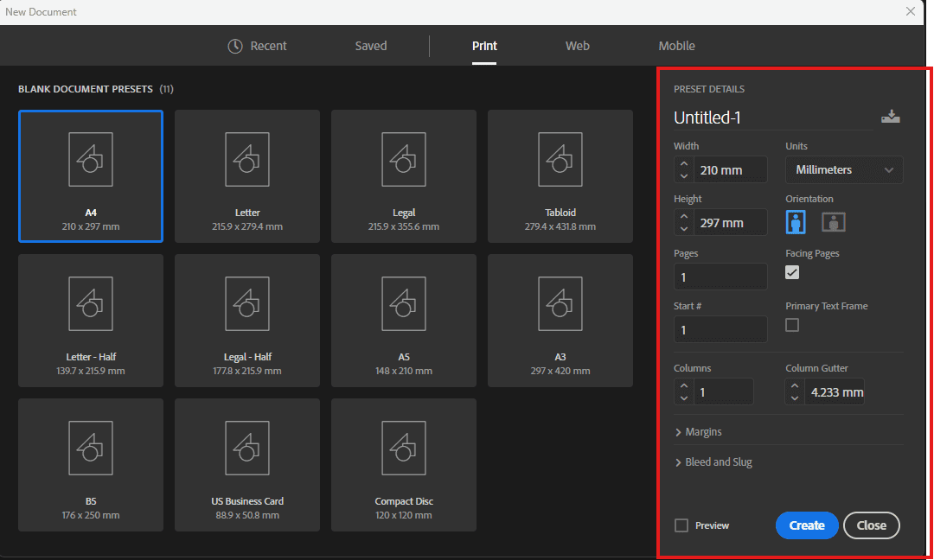This screenshot has height=560, width=934.
Task: Uncheck the Facing Pages checkbox
Action: 792,272
